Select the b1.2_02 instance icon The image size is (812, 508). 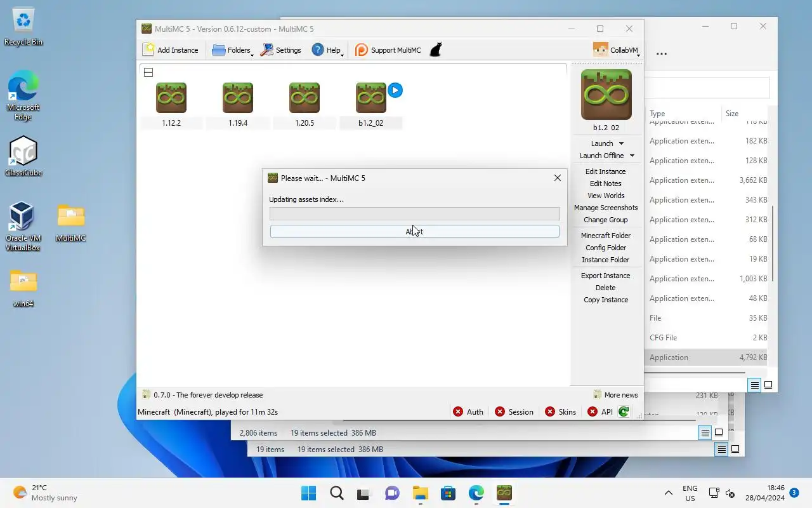[371, 98]
